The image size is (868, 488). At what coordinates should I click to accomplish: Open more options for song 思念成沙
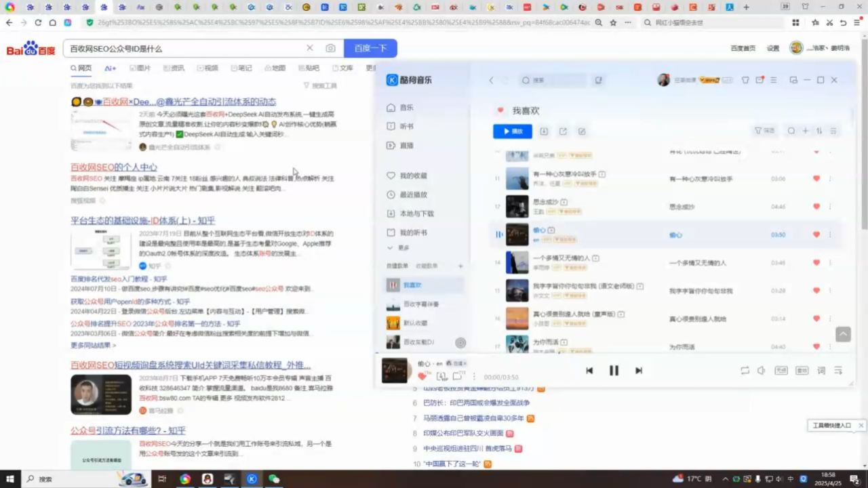[830, 207]
